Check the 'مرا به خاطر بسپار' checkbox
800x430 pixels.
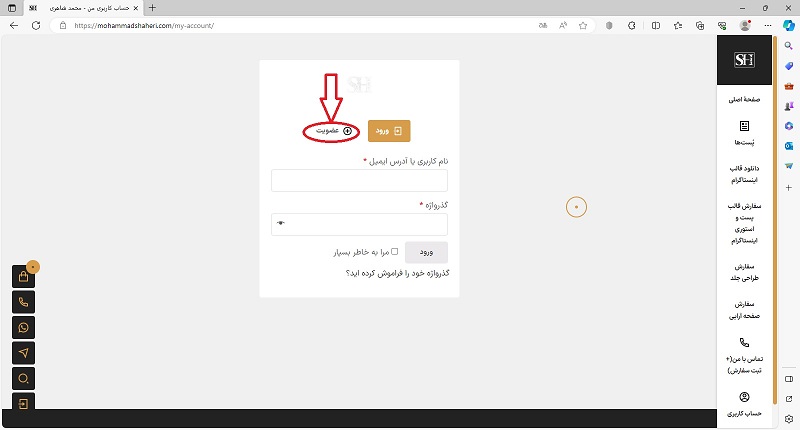click(395, 252)
